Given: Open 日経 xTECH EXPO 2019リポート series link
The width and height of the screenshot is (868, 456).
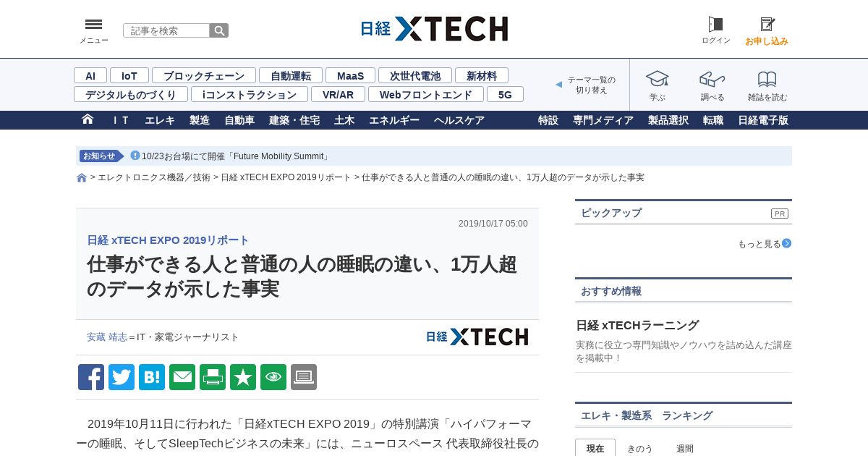Looking at the screenshot, I should 168,240.
